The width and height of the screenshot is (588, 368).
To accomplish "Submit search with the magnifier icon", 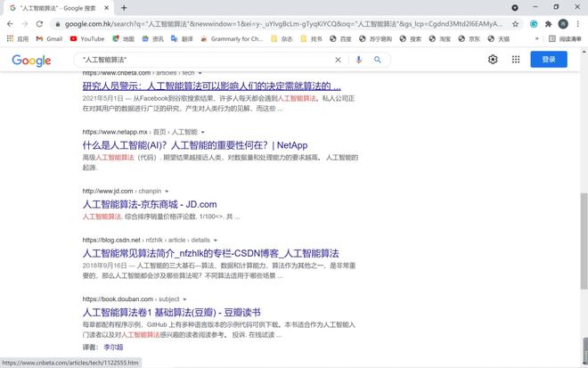I will [377, 60].
